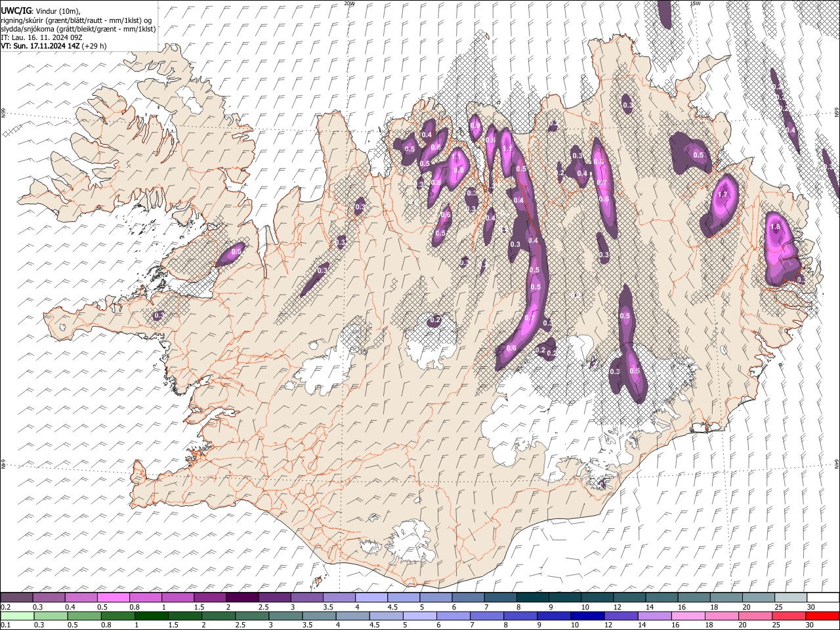Viewport: 840px width, 630px height.
Task: Select the pink 20 swatch in lower row
Action: (754, 616)
